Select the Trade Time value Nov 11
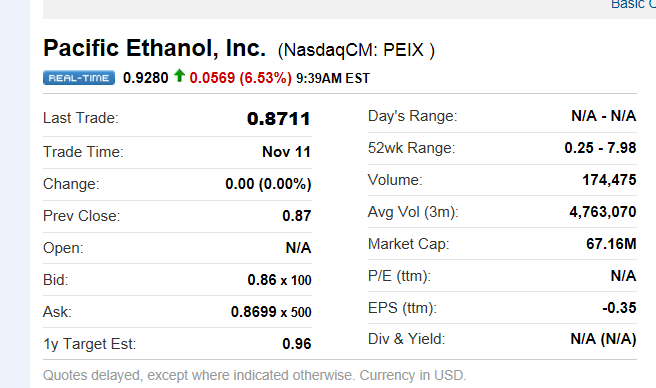 click(287, 152)
